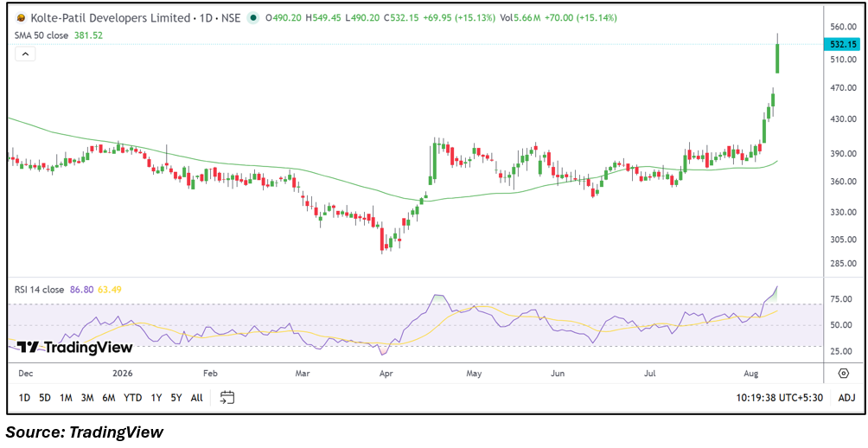868x448 pixels.
Task: Click the TradingView logo
Action: click(74, 347)
